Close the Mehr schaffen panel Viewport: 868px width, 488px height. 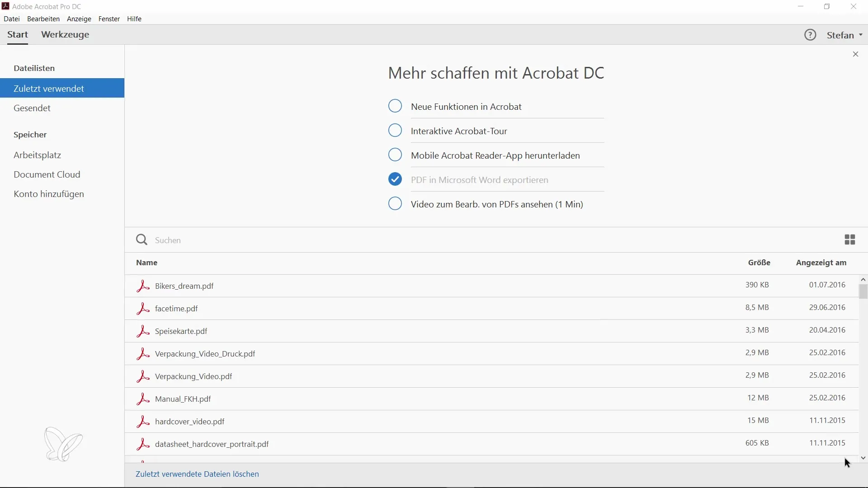tap(855, 54)
